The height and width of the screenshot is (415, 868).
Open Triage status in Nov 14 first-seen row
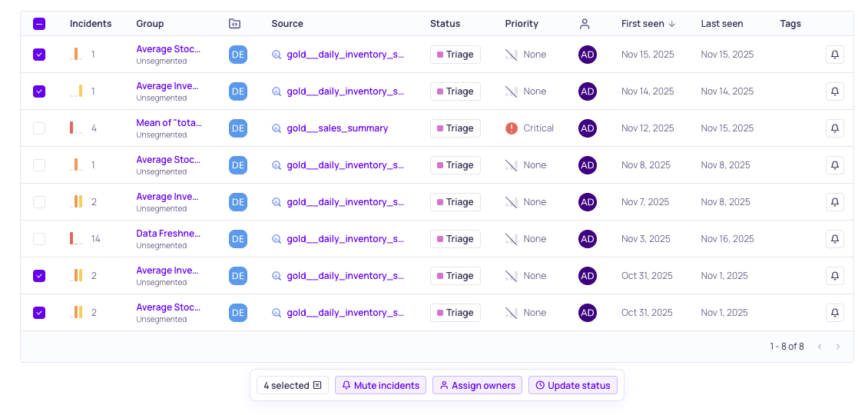(x=455, y=91)
